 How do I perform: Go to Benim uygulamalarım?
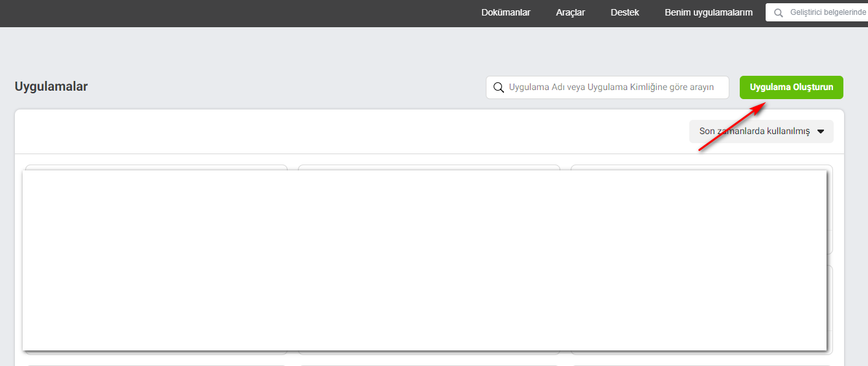pos(709,12)
